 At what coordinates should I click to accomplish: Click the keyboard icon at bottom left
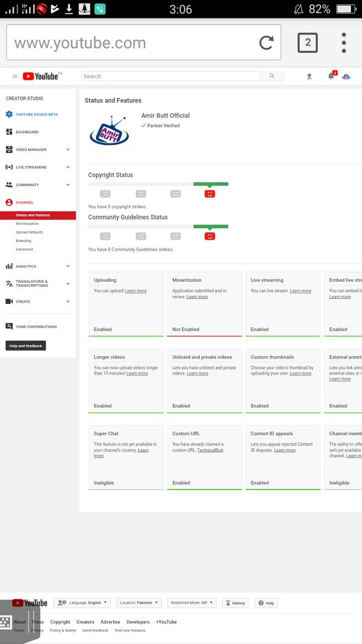click(x=5, y=623)
